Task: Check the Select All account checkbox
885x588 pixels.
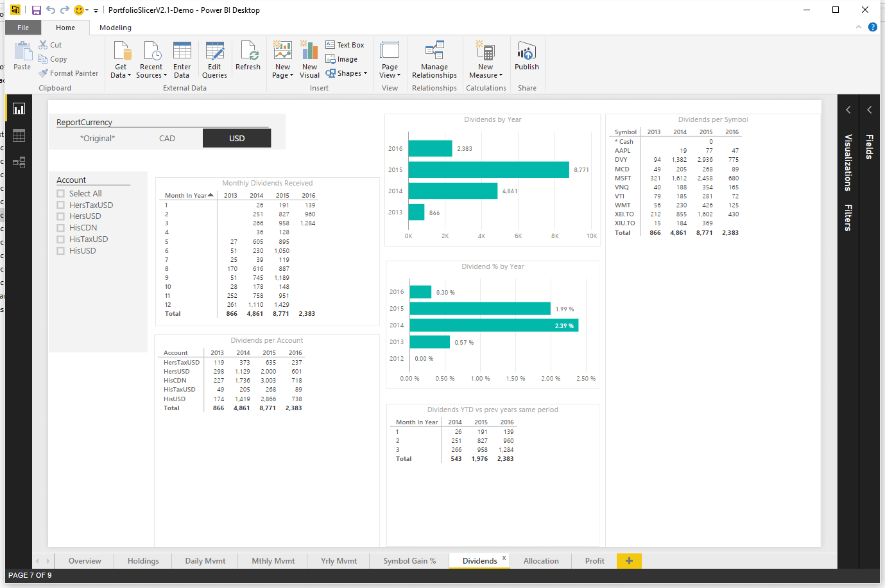Action: [x=60, y=193]
